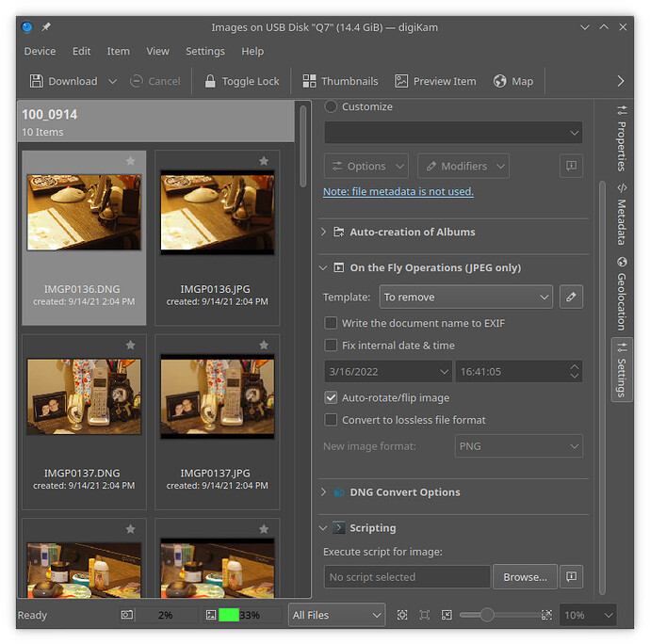Click the script info icon beside Browse
Image resolution: width=650 pixels, height=644 pixels.
coord(571,576)
